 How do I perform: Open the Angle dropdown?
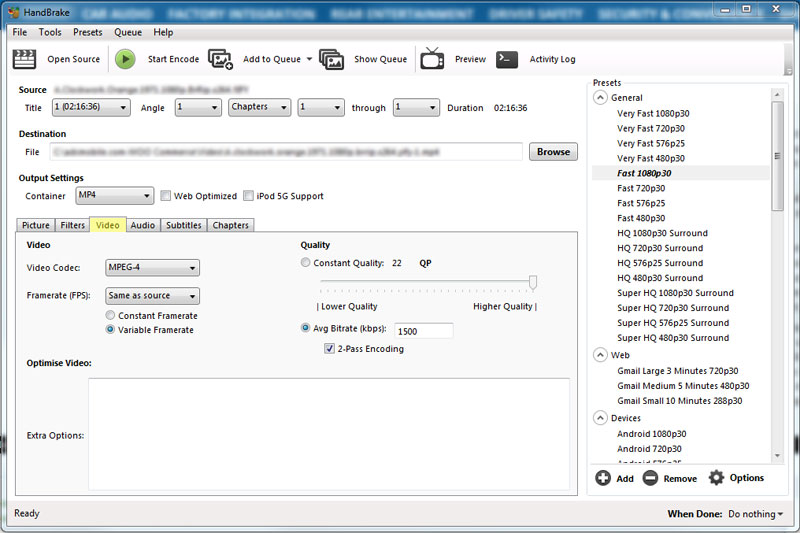coord(198,108)
